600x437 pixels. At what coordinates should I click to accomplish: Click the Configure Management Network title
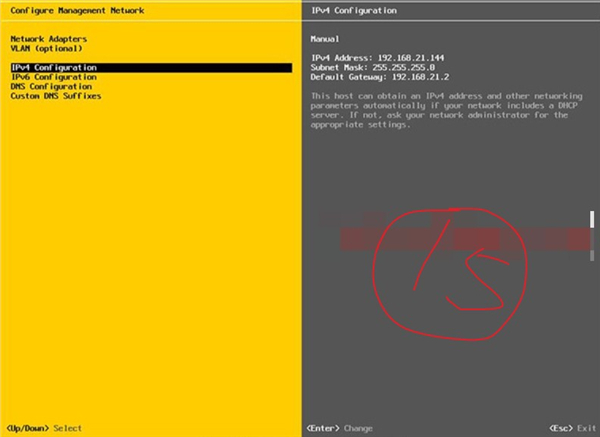(x=76, y=10)
